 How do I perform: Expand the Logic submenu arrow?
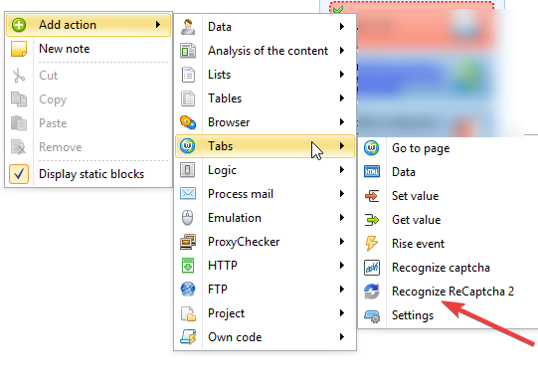[342, 169]
